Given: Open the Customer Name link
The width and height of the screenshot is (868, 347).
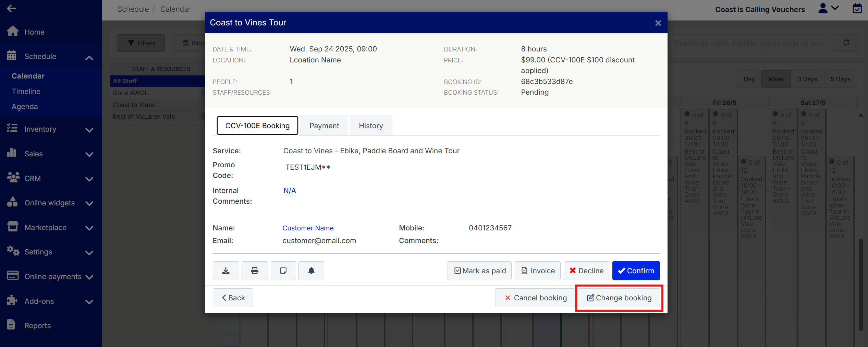Looking at the screenshot, I should 308,228.
